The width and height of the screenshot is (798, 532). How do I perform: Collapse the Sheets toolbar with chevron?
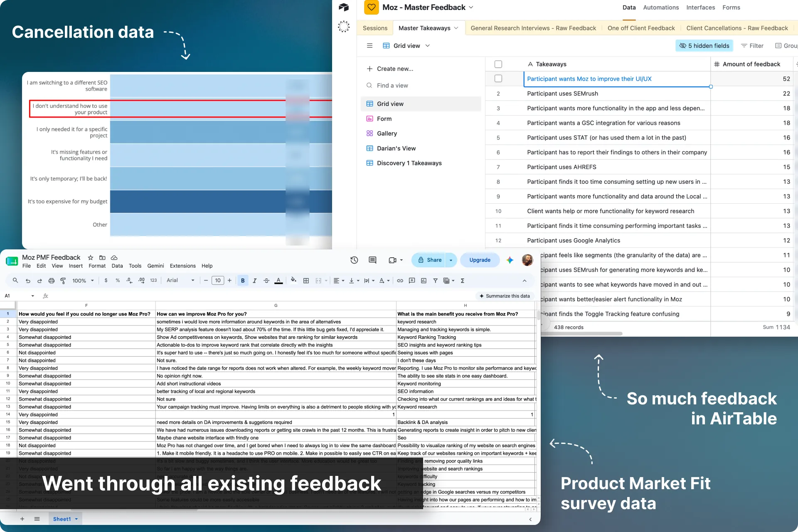tap(525, 281)
